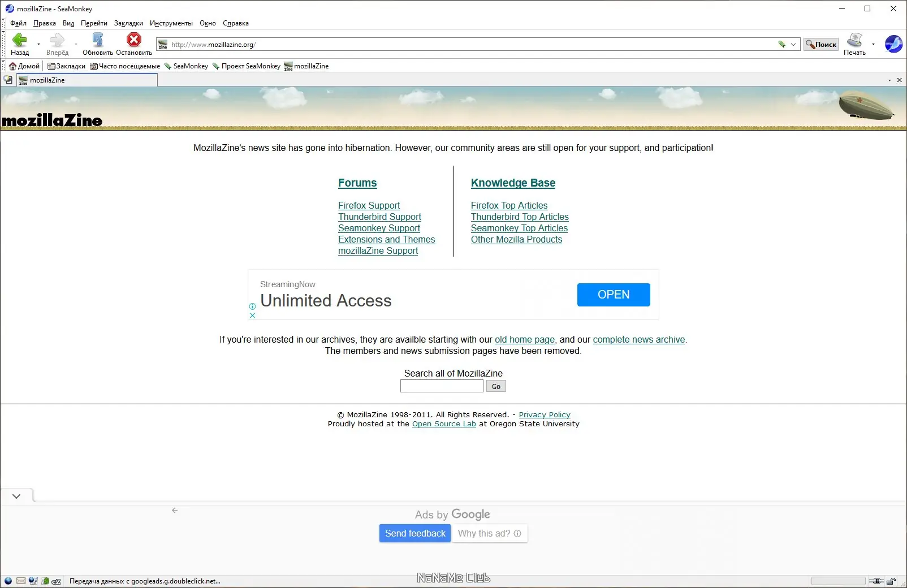Click the Вперёд forward arrow button
The width and height of the screenshot is (907, 588).
click(57, 44)
